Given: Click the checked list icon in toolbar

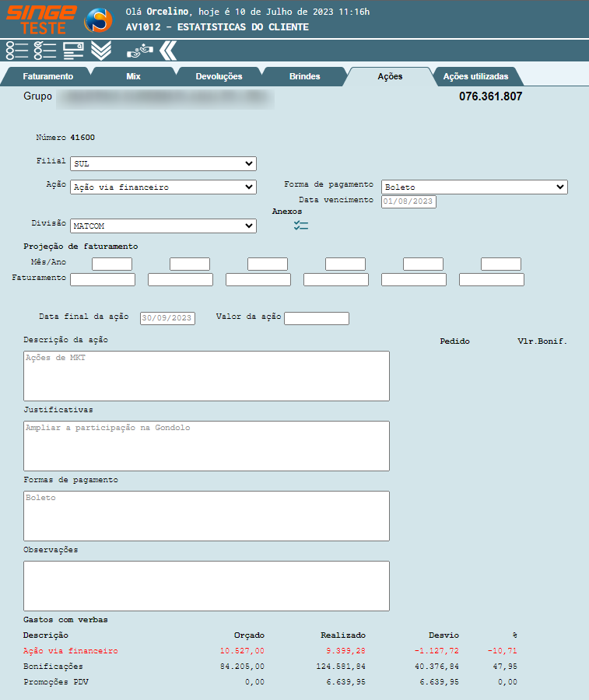Looking at the screenshot, I should [44, 50].
